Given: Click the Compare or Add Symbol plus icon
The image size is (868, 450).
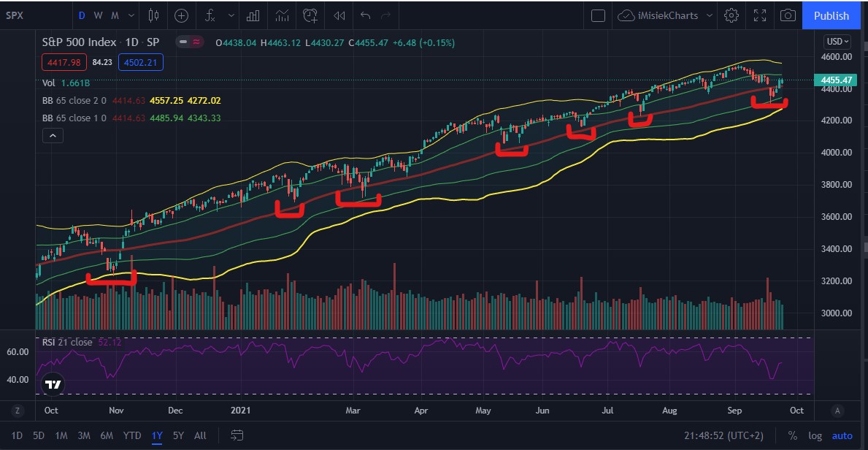Looking at the screenshot, I should 182,15.
